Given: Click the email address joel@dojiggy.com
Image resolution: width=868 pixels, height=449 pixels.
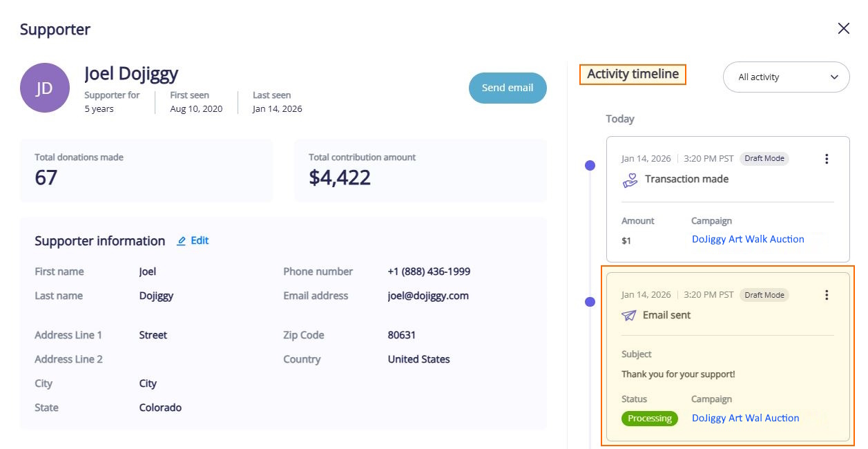Looking at the screenshot, I should (428, 296).
